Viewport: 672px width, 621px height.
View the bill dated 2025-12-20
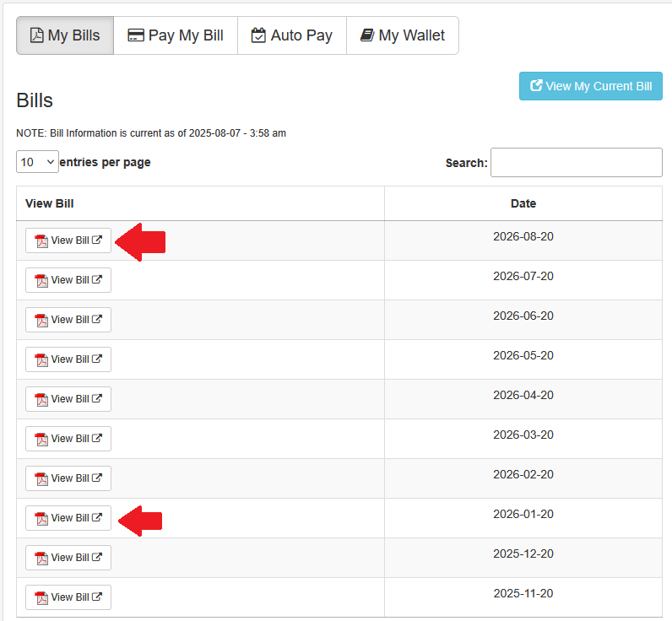coord(68,558)
